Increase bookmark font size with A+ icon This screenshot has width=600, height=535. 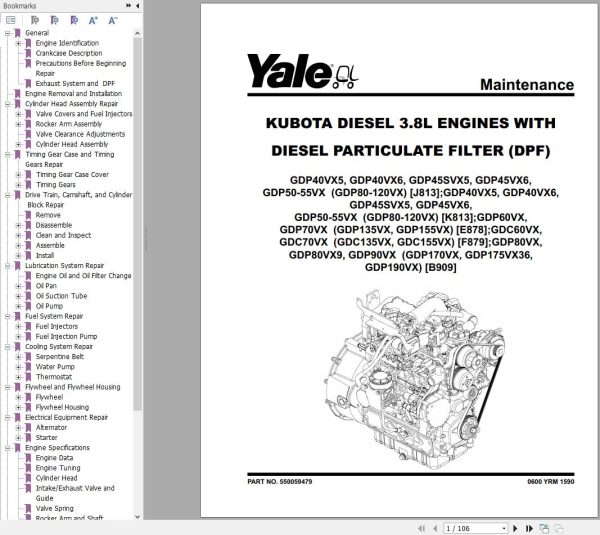tap(93, 20)
